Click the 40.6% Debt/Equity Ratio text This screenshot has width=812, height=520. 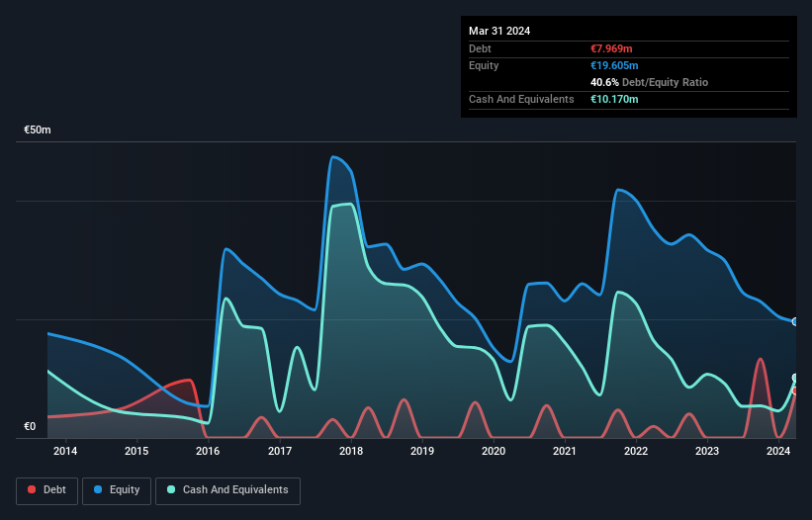pos(650,82)
